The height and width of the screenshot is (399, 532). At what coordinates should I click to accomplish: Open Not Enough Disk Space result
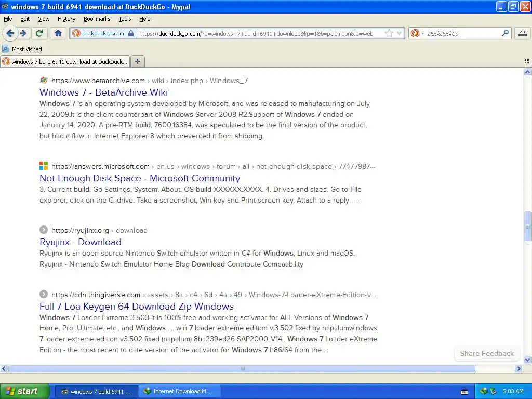tap(140, 178)
